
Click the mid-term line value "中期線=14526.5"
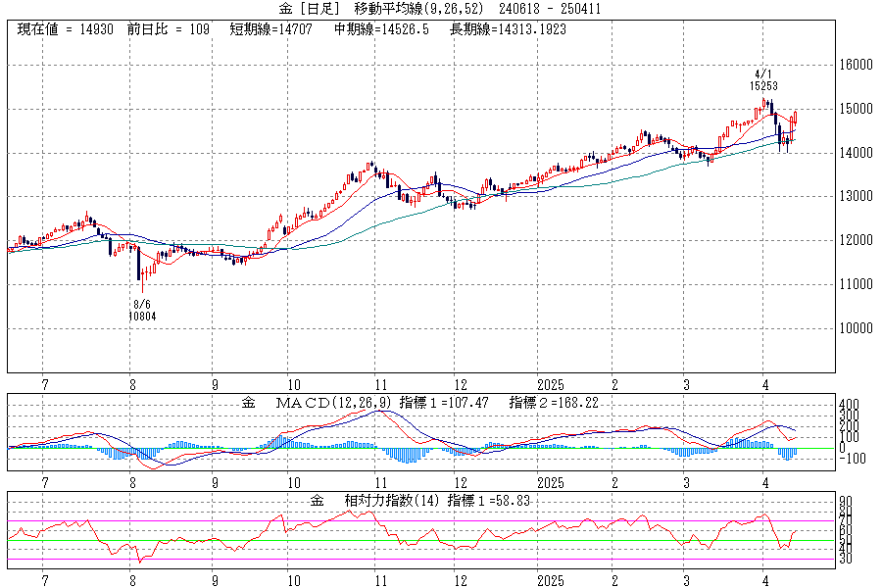click(x=381, y=29)
